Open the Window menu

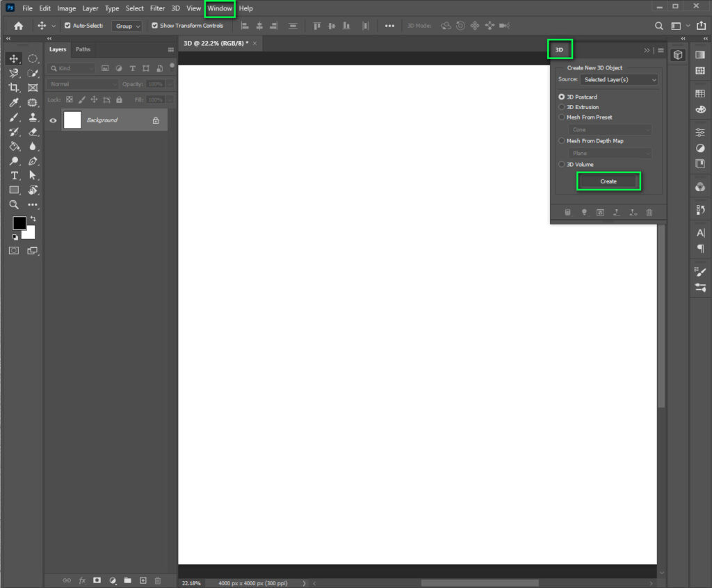(x=220, y=8)
